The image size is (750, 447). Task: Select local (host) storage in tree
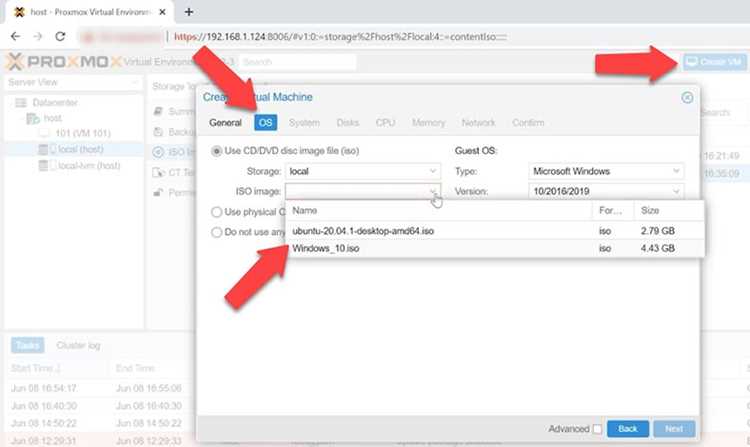[x=80, y=149]
